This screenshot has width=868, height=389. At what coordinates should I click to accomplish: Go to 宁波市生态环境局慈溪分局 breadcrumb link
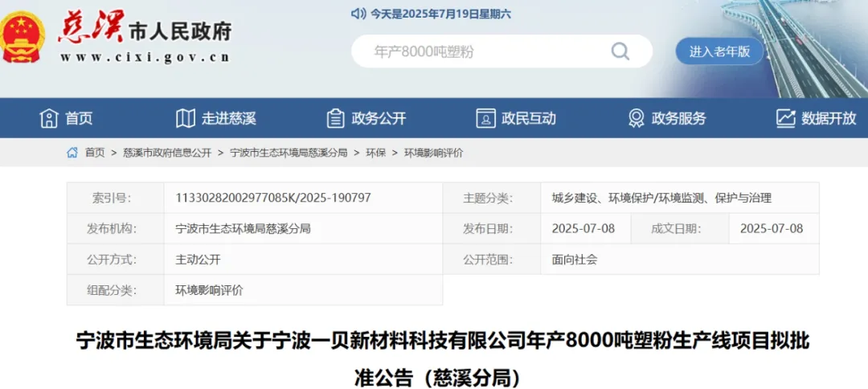click(289, 154)
